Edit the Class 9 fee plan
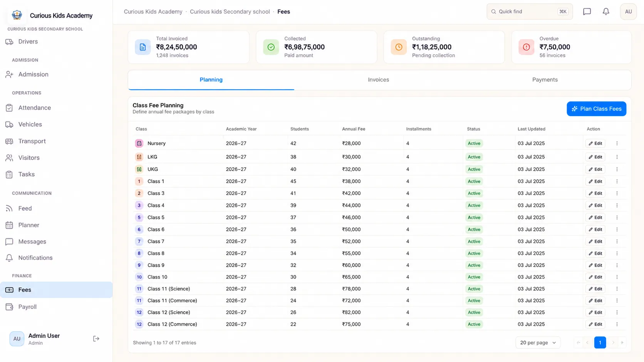Viewport: 644px width, 362px height. (595, 265)
